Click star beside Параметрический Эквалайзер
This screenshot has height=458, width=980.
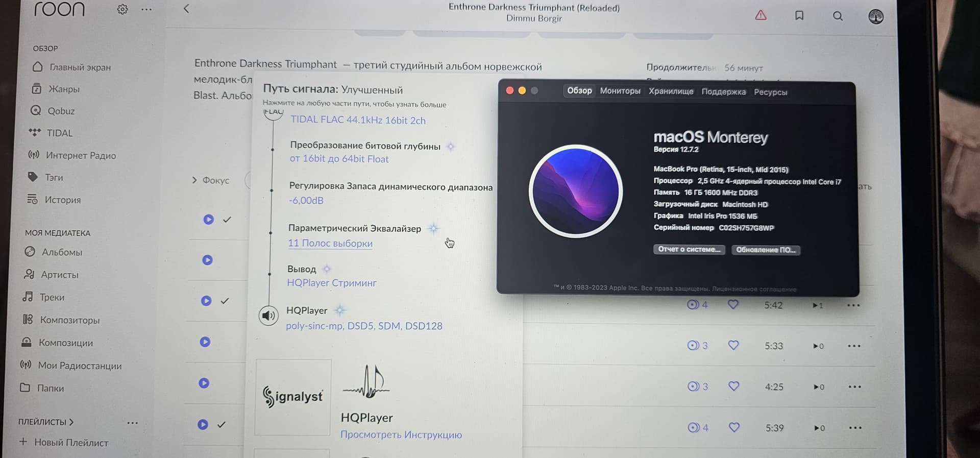(x=433, y=228)
